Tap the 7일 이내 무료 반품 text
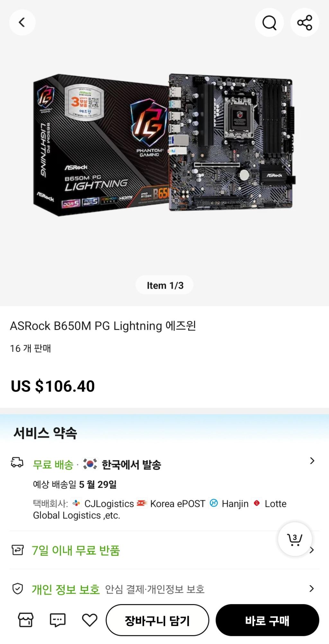The image size is (329, 644). click(76, 550)
